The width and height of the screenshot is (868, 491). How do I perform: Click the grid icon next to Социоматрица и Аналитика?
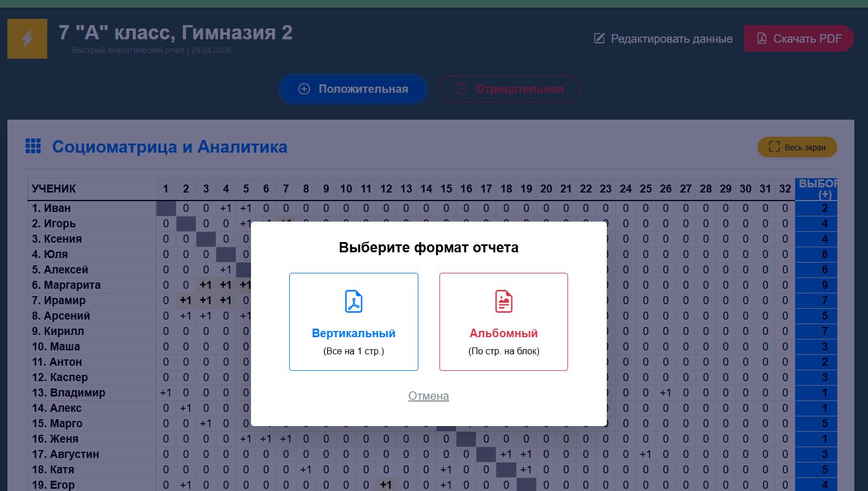[33, 146]
